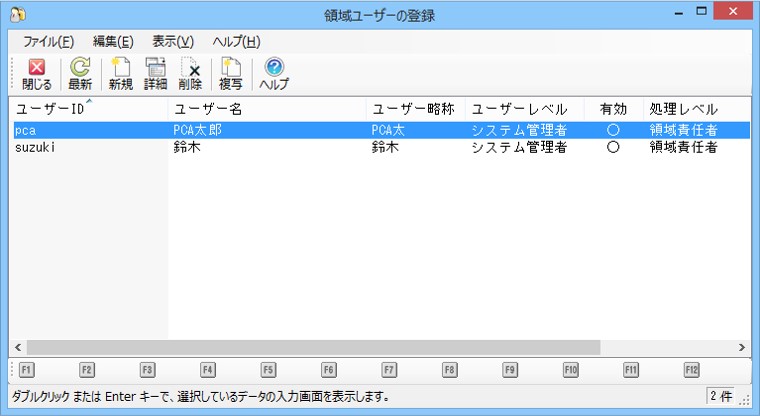Screen dimensions: 760x416
Task: Click the horizontal scrollbar right arrow
Action: [x=742, y=347]
